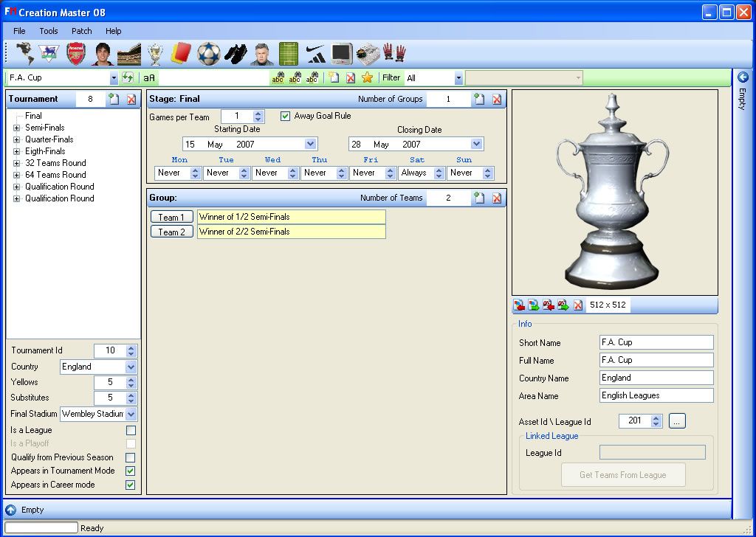Enable Qualify from Previous Season checkbox

[x=130, y=457]
